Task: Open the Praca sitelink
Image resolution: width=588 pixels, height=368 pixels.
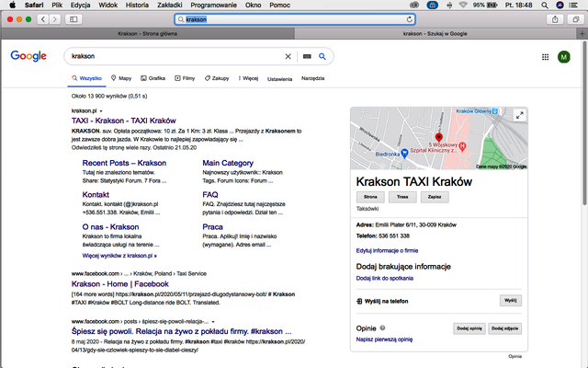Action: coord(212,227)
